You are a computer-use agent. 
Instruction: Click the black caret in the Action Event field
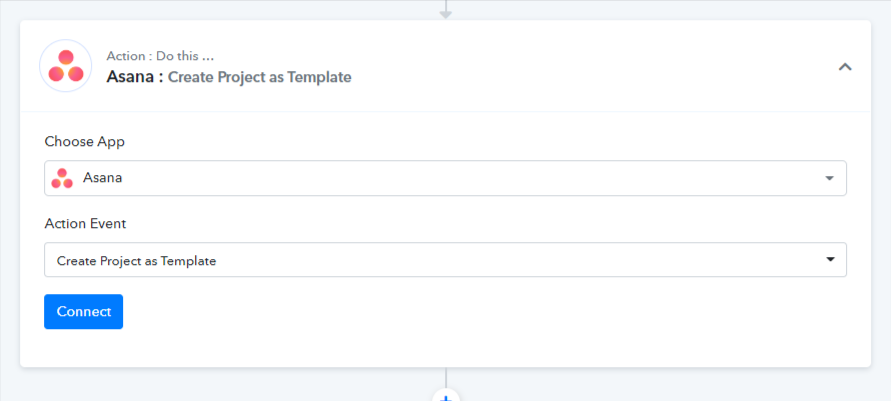830,260
